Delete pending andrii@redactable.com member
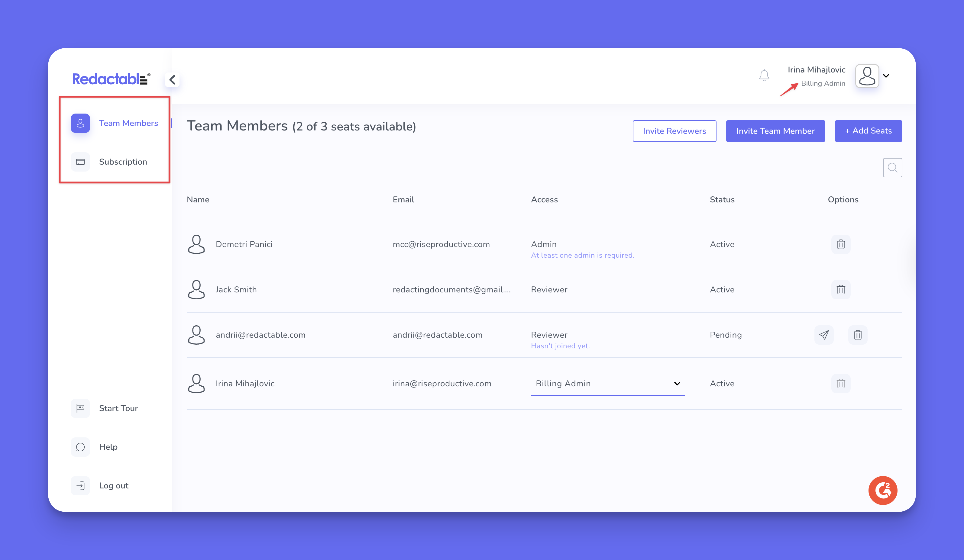Viewport: 964px width, 560px height. [857, 335]
